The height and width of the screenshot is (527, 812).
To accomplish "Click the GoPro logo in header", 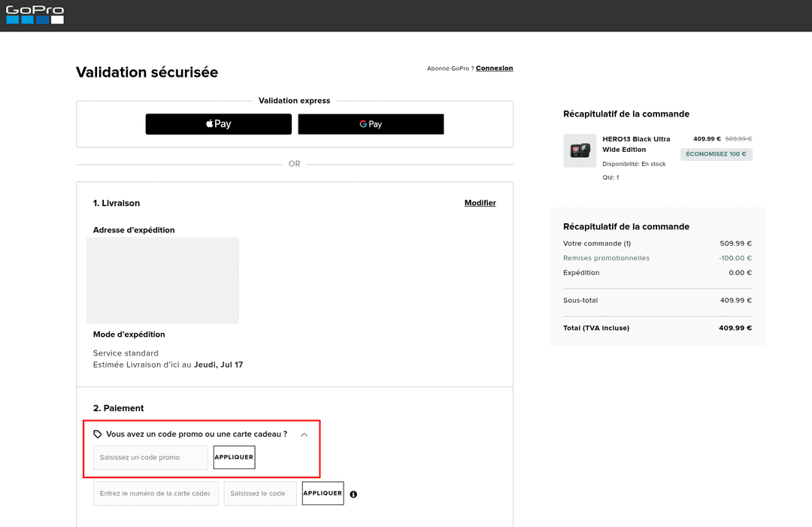I will (35, 14).
